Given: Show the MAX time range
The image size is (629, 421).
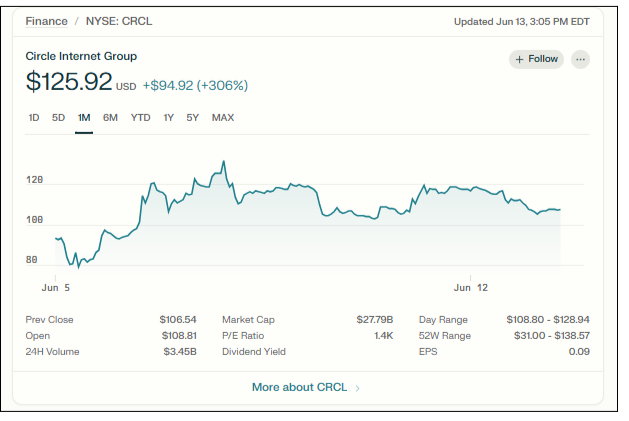Looking at the screenshot, I should click(x=223, y=118).
